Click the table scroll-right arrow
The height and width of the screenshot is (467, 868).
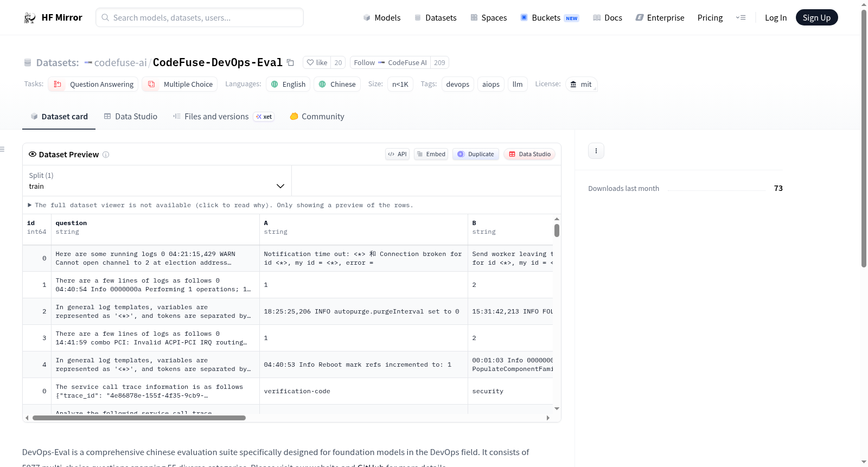pos(548,418)
